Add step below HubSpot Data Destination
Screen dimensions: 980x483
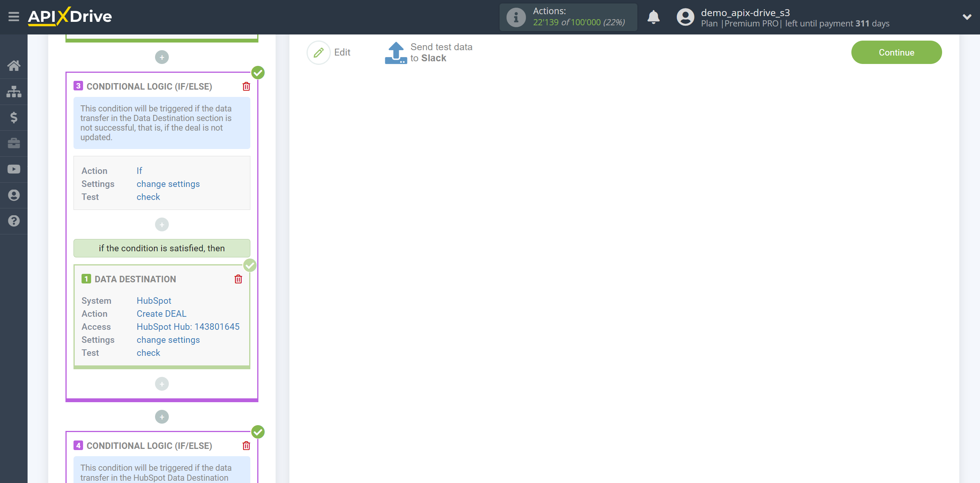pyautogui.click(x=162, y=384)
